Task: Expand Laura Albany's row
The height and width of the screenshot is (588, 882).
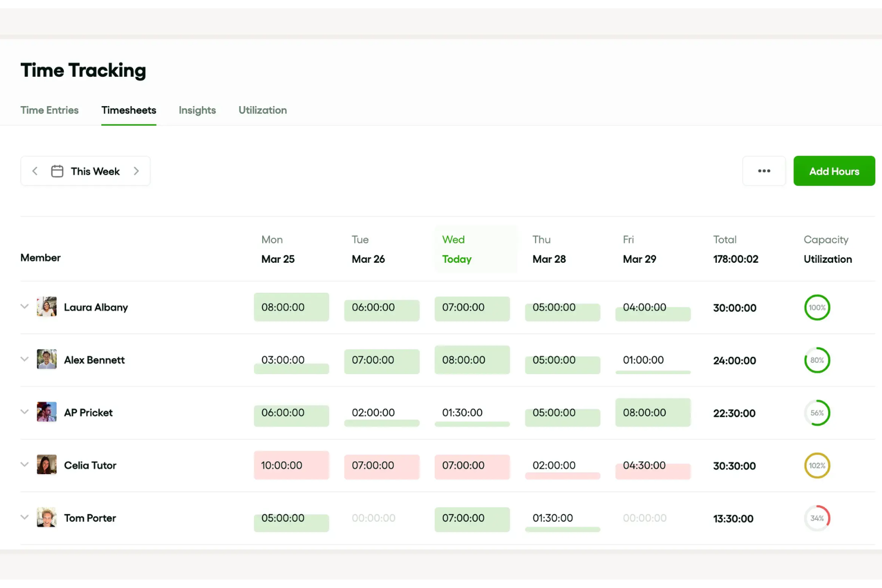Action: click(x=24, y=307)
